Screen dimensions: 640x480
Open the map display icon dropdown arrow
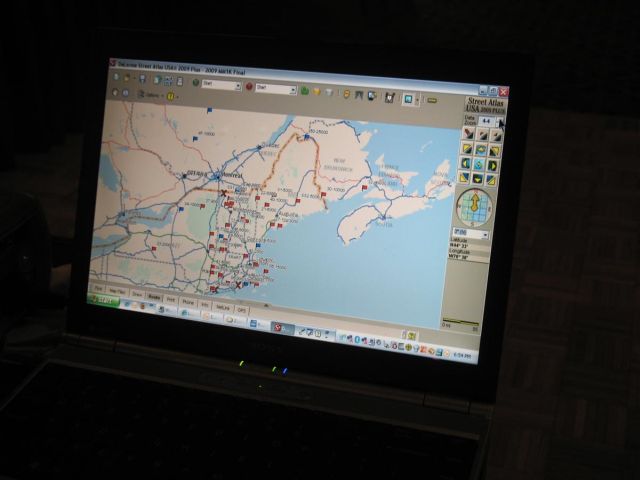tap(417, 100)
